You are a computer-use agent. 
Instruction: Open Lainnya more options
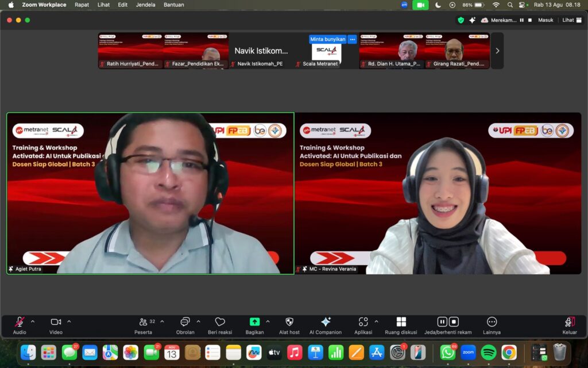point(492,325)
